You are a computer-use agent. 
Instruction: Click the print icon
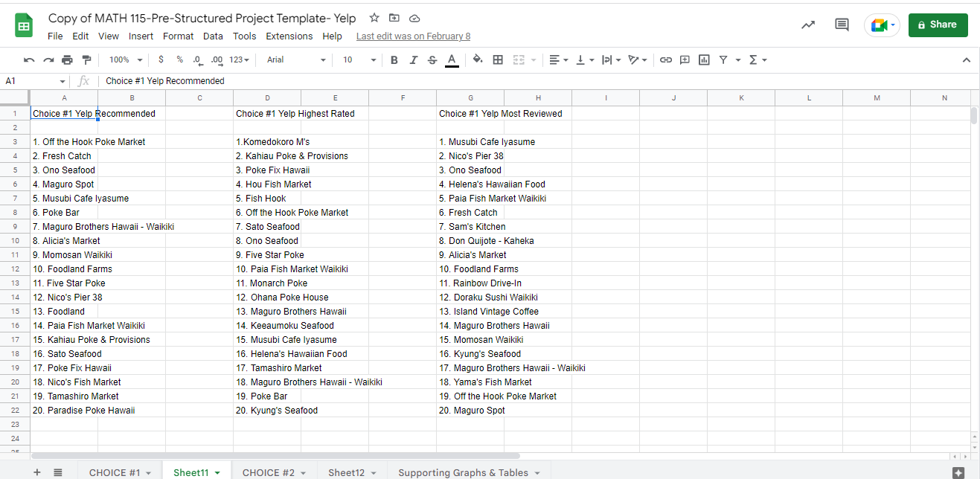tap(68, 60)
